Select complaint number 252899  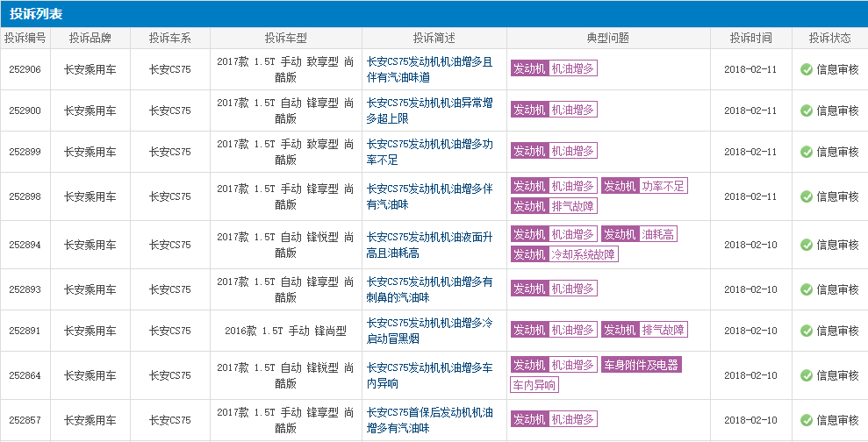pyautogui.click(x=25, y=152)
